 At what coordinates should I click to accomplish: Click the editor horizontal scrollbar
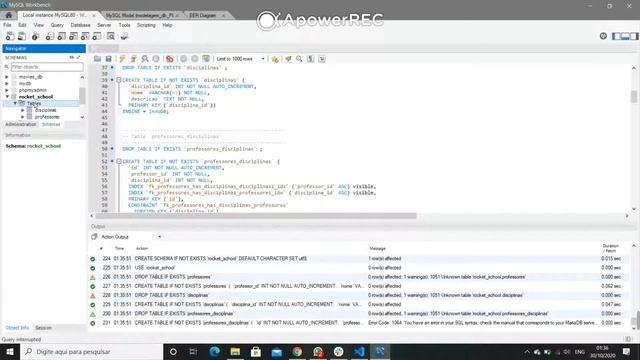256,216
